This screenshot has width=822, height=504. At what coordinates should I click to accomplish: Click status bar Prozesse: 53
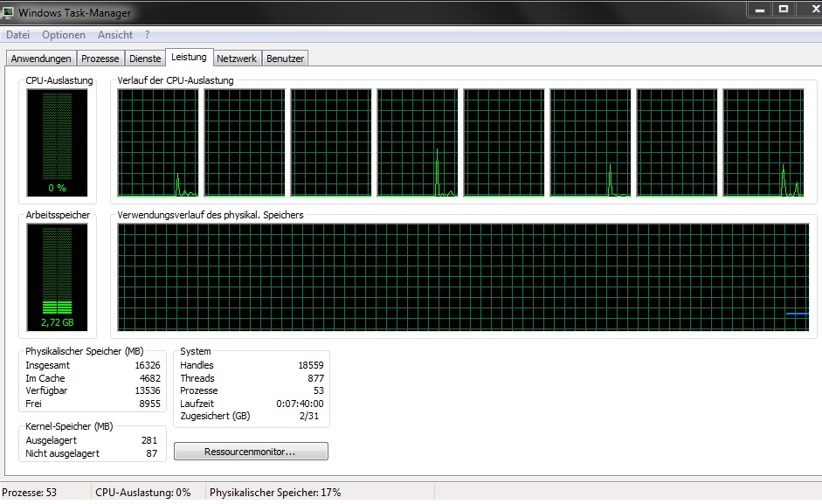coord(30,493)
